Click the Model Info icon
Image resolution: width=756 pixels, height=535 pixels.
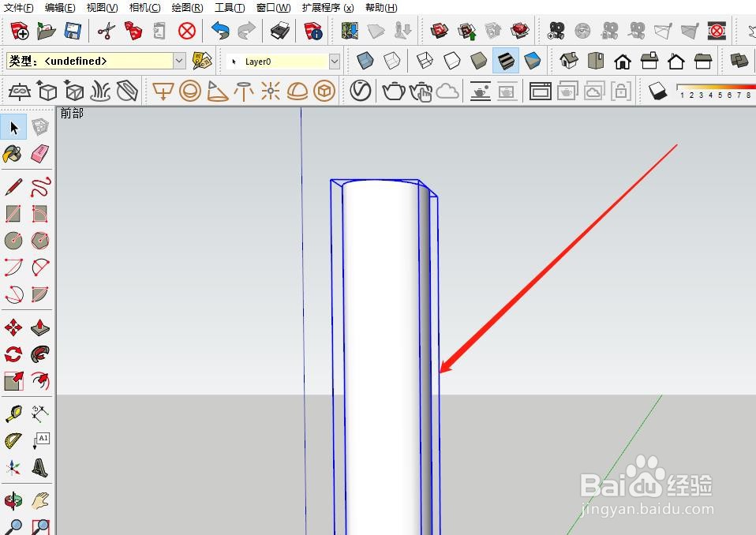pos(313,31)
